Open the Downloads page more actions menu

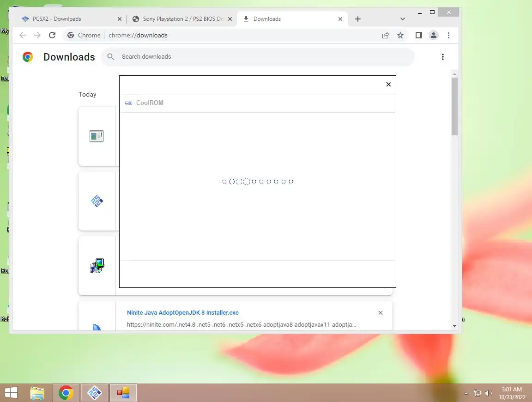[443, 57]
